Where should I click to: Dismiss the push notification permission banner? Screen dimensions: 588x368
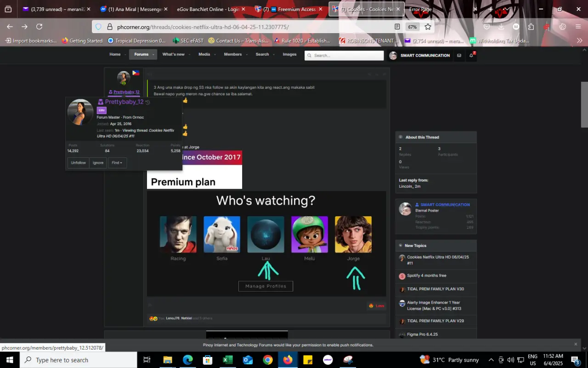click(x=576, y=344)
